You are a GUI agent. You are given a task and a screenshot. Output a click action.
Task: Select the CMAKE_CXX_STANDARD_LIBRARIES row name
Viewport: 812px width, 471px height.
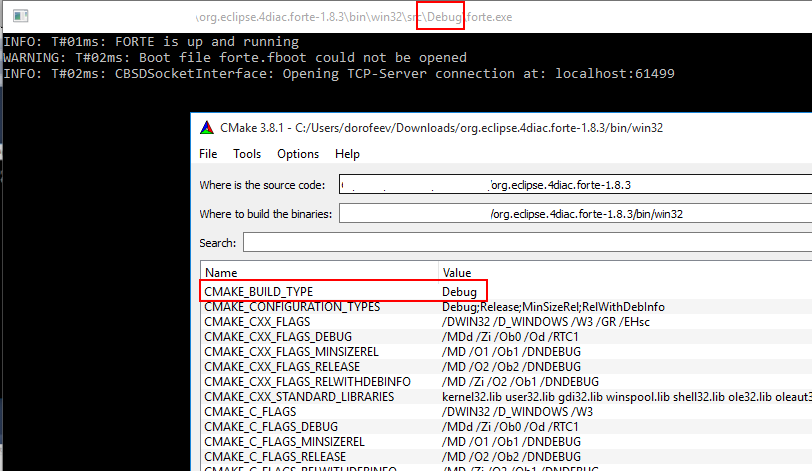tap(299, 397)
